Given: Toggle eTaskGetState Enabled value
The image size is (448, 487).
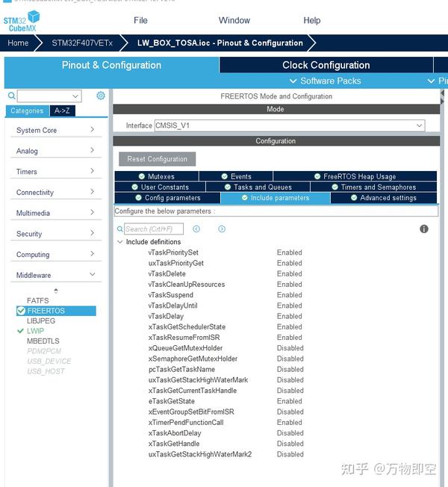Looking at the screenshot, I should [x=290, y=401].
